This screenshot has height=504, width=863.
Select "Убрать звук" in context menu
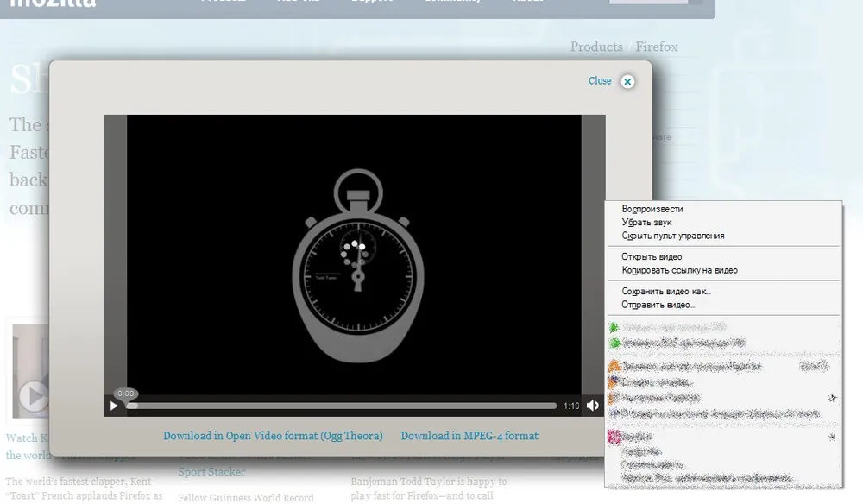coord(646,223)
